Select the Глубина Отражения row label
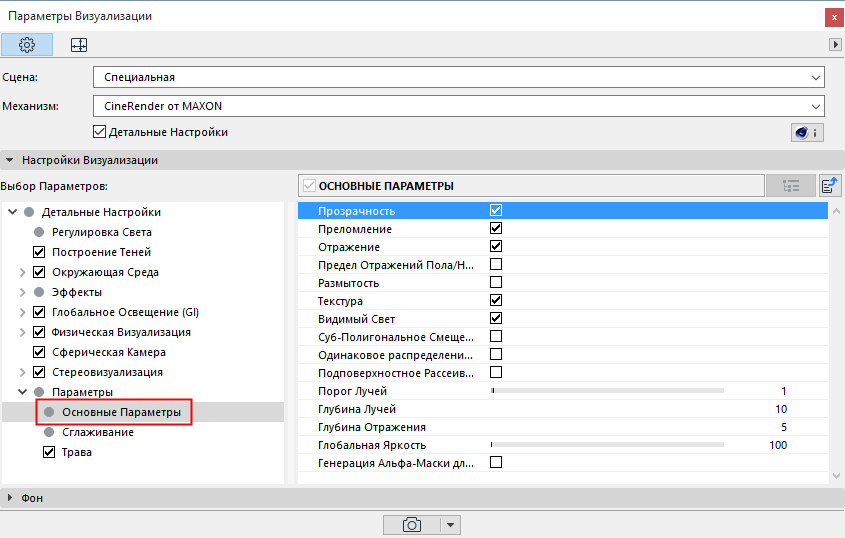The width and height of the screenshot is (845, 538). (x=372, y=427)
